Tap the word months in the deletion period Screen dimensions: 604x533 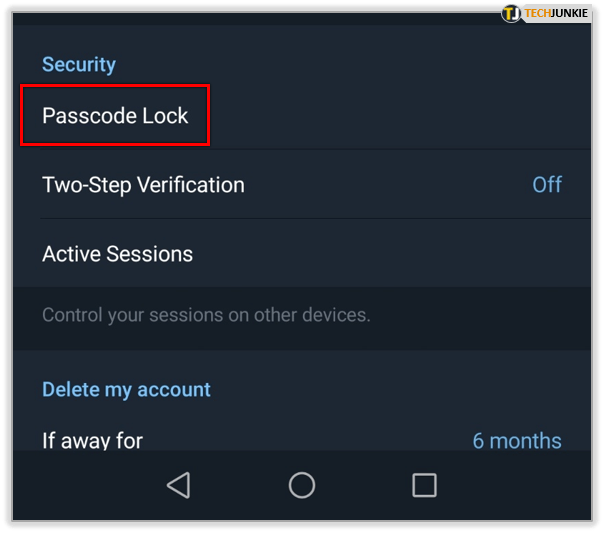525,441
